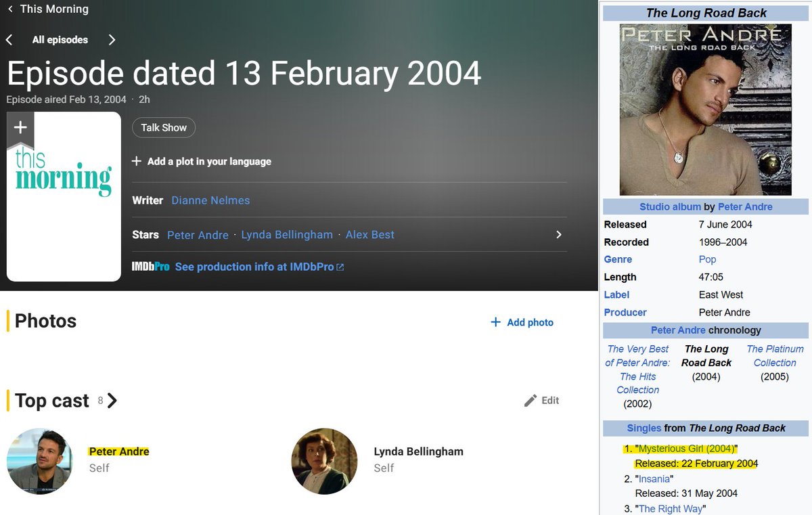812x515 pixels.
Task: Open Genre link in infobox
Action: (618, 259)
